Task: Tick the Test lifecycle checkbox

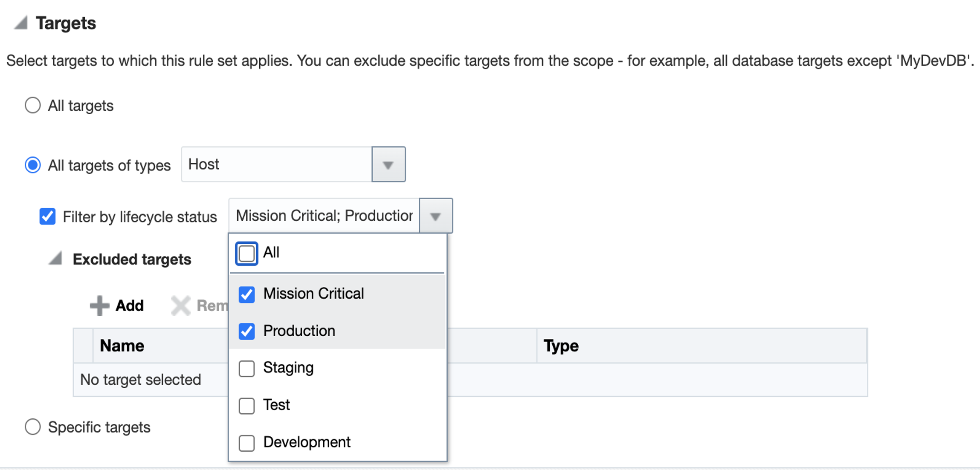Action: [x=246, y=405]
